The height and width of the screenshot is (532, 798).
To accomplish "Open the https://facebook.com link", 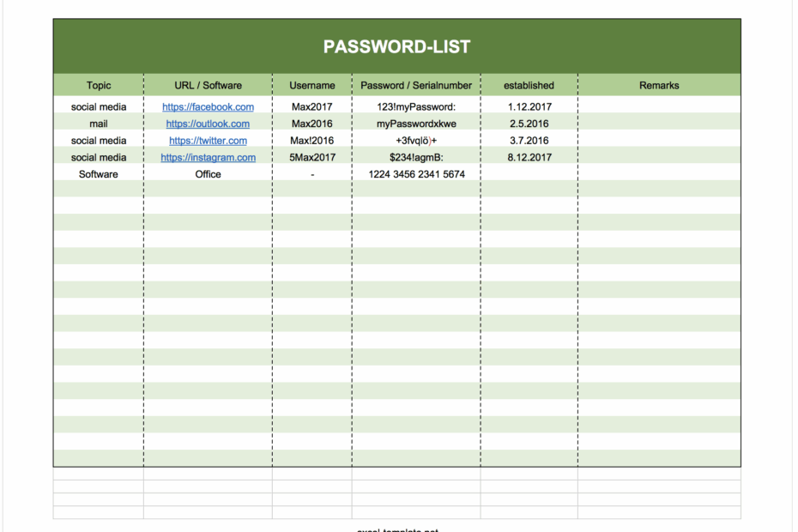I will (208, 106).
